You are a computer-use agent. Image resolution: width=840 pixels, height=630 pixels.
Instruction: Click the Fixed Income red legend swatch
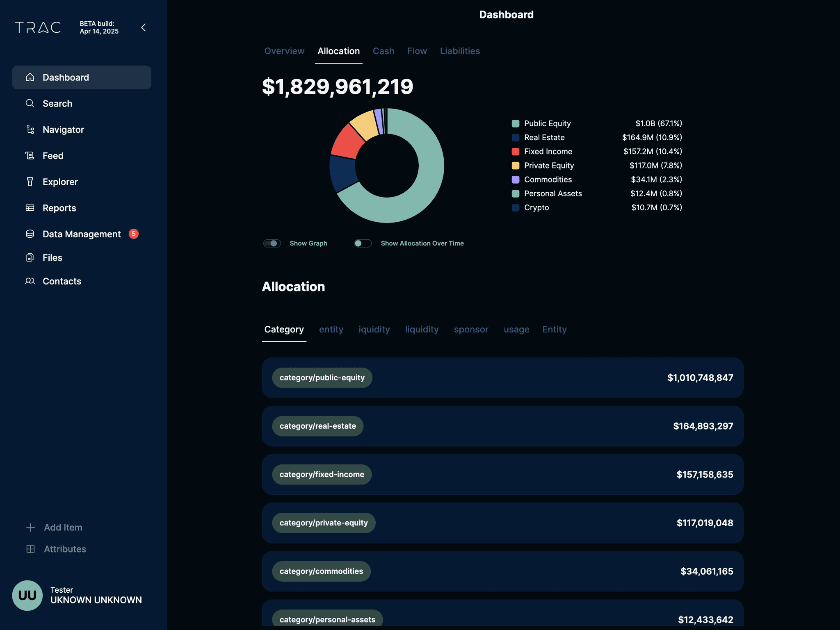point(516,152)
